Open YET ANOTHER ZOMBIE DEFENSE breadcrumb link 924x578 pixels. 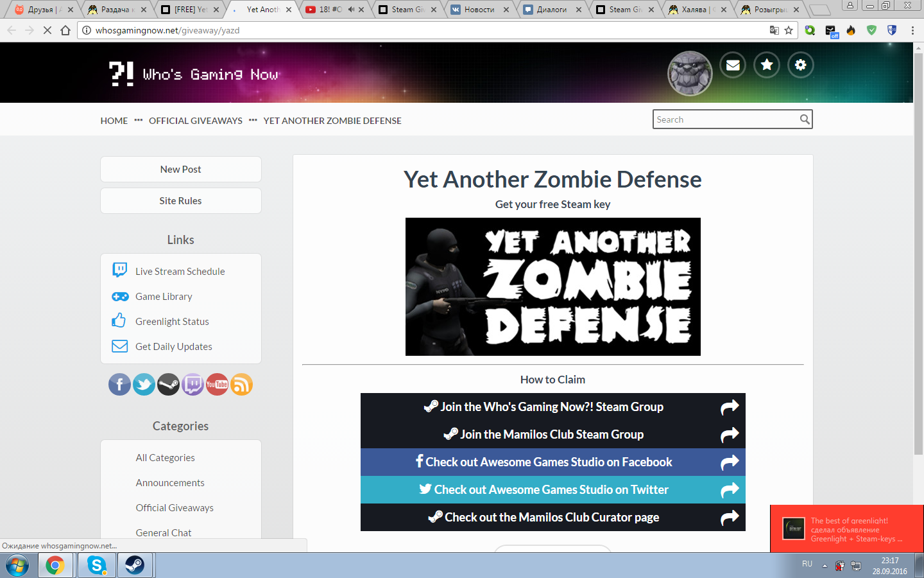click(332, 121)
